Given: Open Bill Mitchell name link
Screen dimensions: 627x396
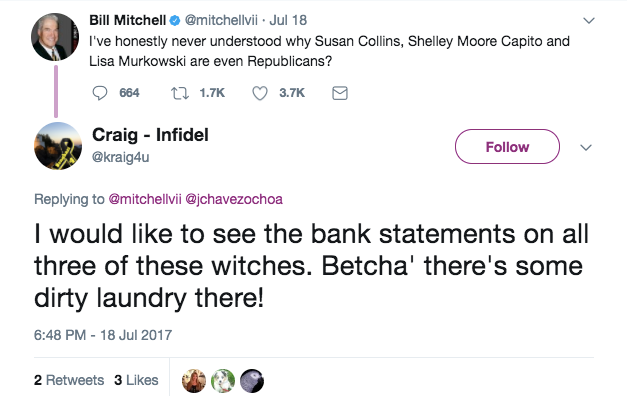Looking at the screenshot, I should 127,20.
